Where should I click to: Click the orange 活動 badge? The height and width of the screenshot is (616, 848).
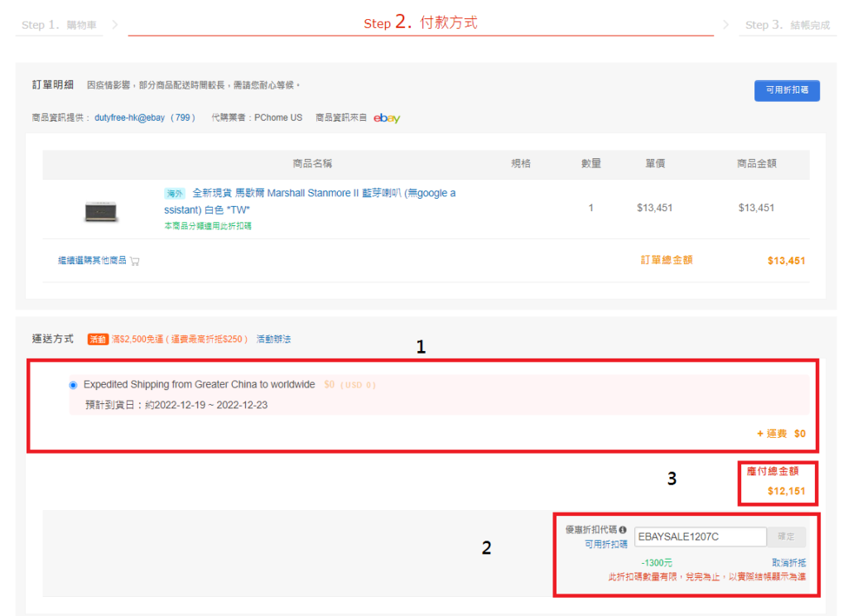point(98,339)
